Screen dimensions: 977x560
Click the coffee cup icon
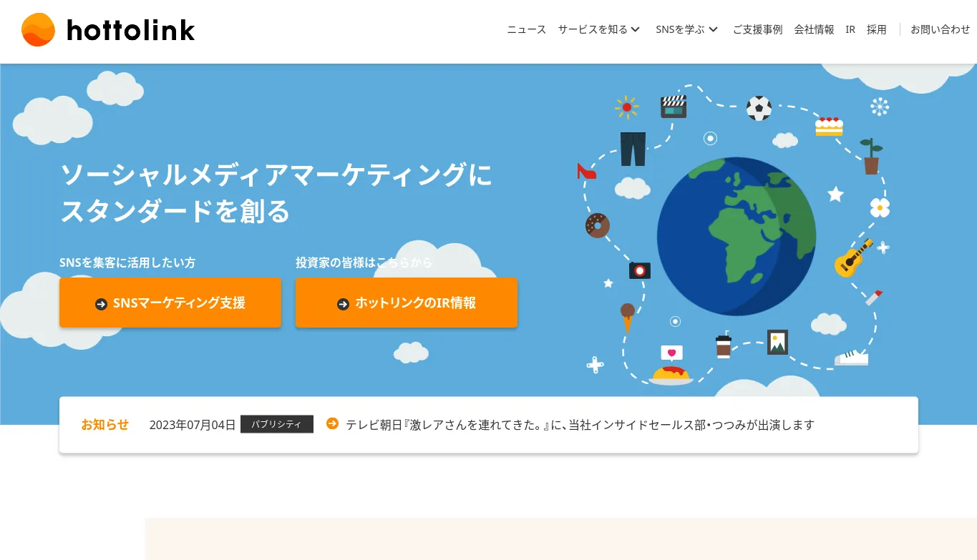point(724,345)
